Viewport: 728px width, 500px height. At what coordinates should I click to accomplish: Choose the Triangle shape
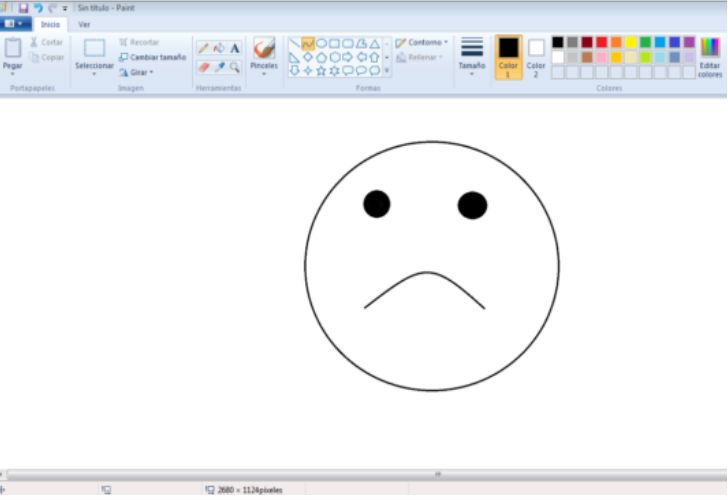tap(375, 44)
